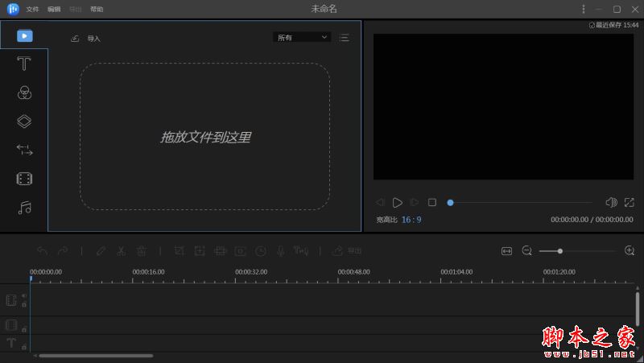Viewport: 644px width, 363px height.
Task: Step to previous frame
Action: [380, 202]
